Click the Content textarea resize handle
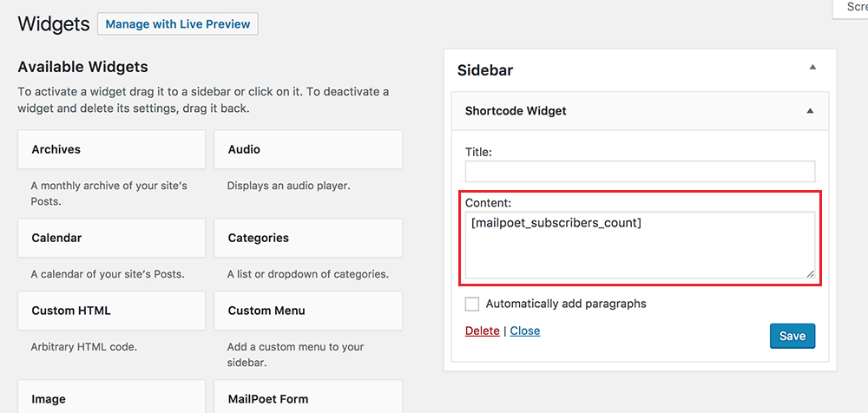This screenshot has height=413, width=868. (x=810, y=273)
